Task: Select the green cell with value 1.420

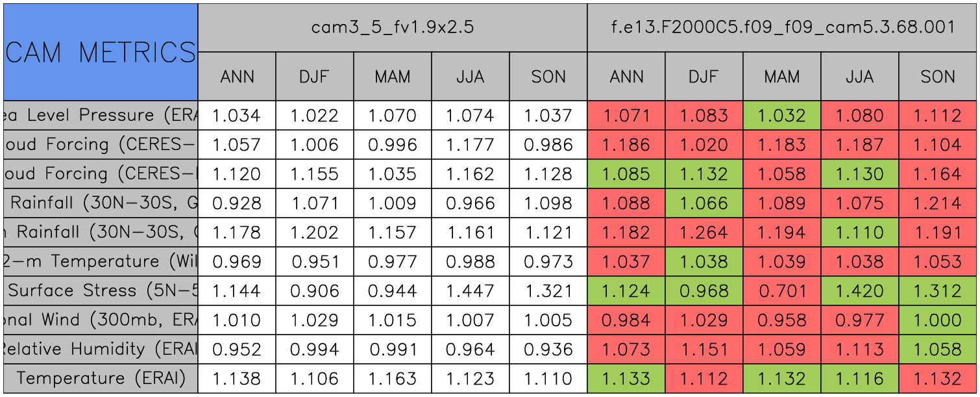Action: [x=860, y=290]
